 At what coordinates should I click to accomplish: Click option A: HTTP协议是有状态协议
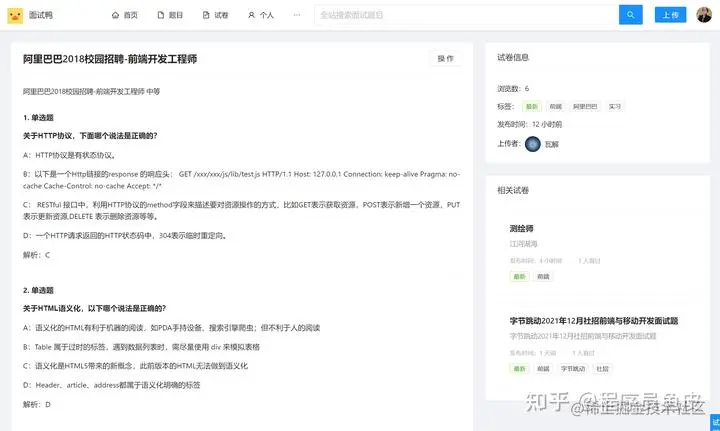tap(69, 155)
